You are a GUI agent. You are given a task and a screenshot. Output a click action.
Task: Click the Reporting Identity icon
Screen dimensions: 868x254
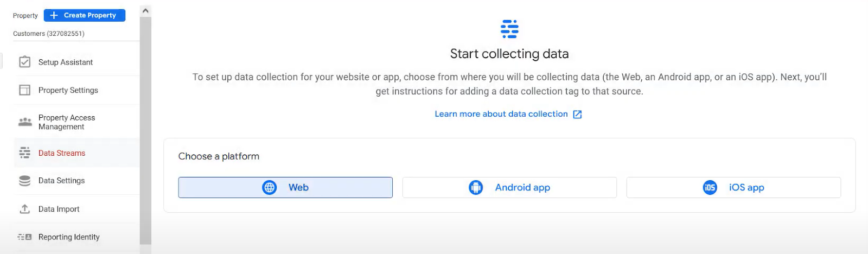point(25,237)
